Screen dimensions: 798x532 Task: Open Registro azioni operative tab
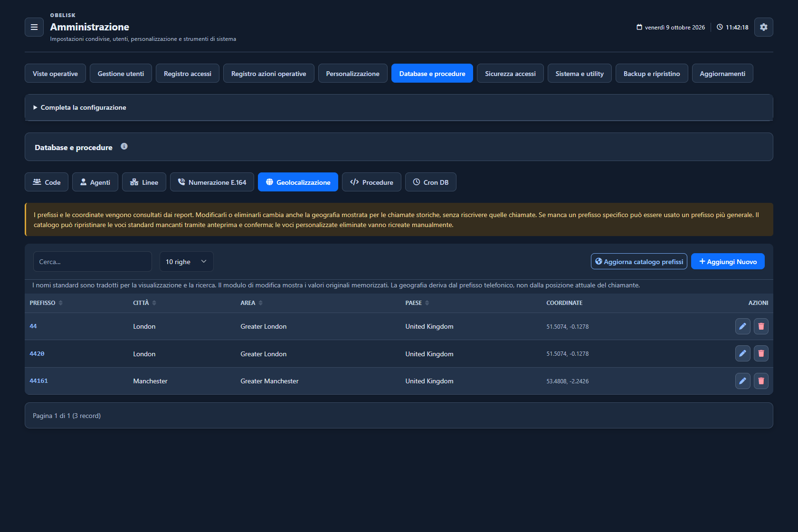click(269, 73)
